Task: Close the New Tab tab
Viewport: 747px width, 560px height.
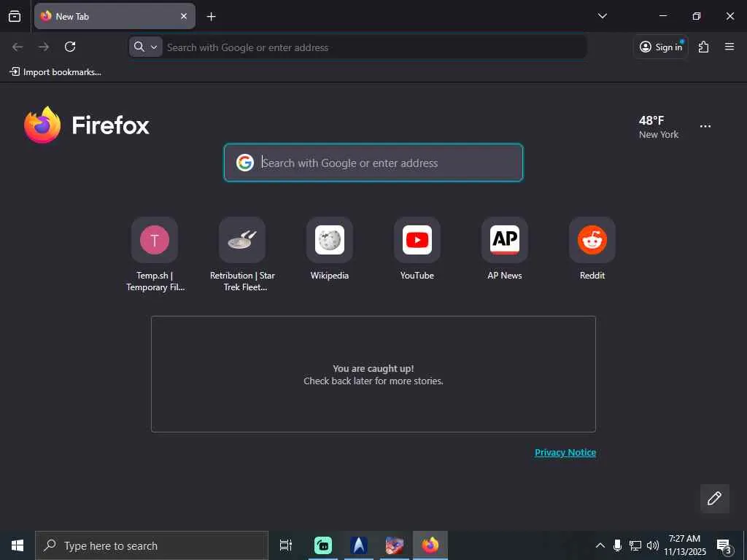Action: [x=184, y=16]
